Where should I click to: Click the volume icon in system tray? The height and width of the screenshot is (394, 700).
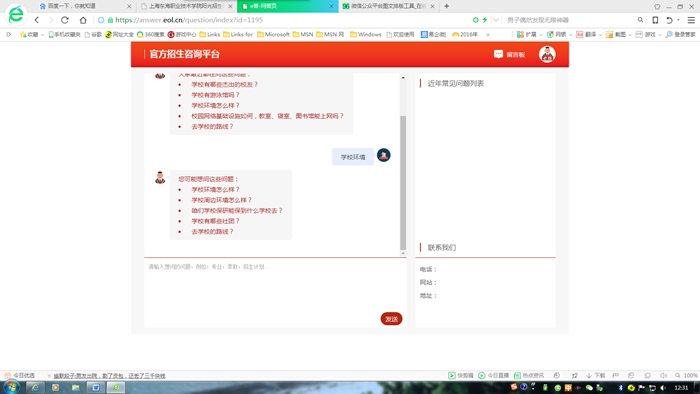coord(663,388)
